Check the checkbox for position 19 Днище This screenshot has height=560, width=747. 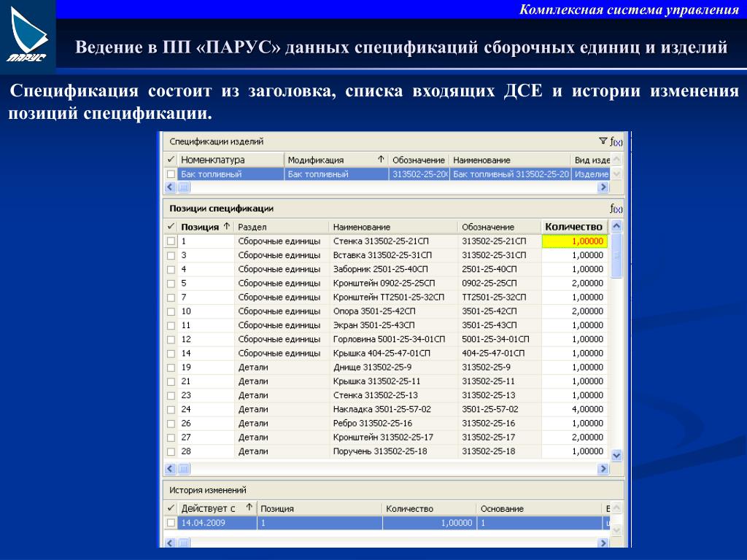[x=171, y=367]
